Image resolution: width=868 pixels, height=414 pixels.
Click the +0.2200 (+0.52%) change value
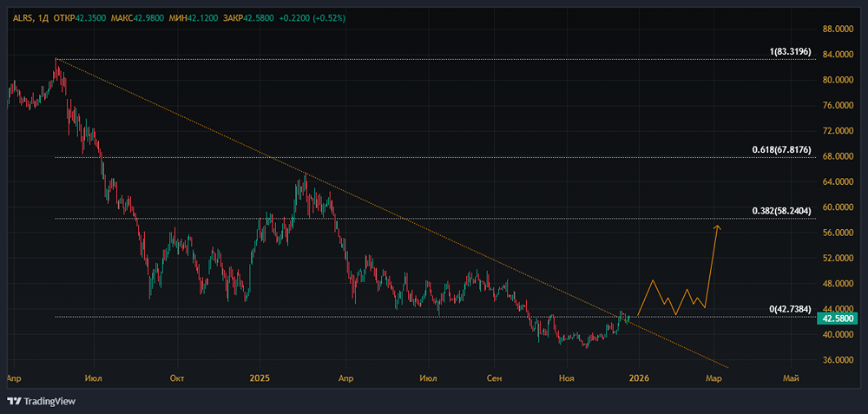312,18
